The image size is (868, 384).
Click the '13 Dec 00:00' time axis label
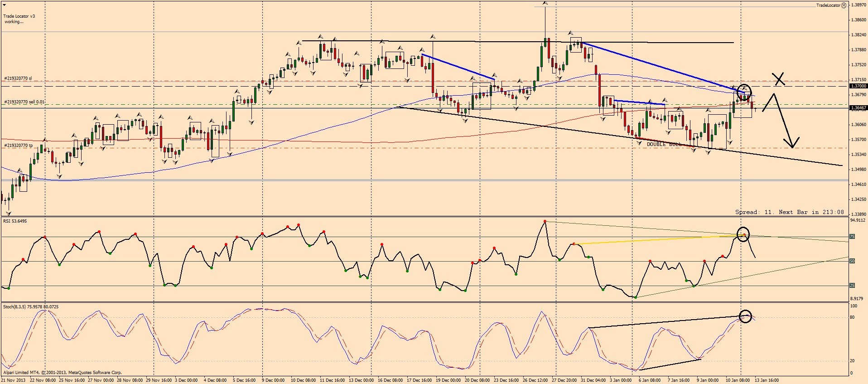pyautogui.click(x=362, y=380)
